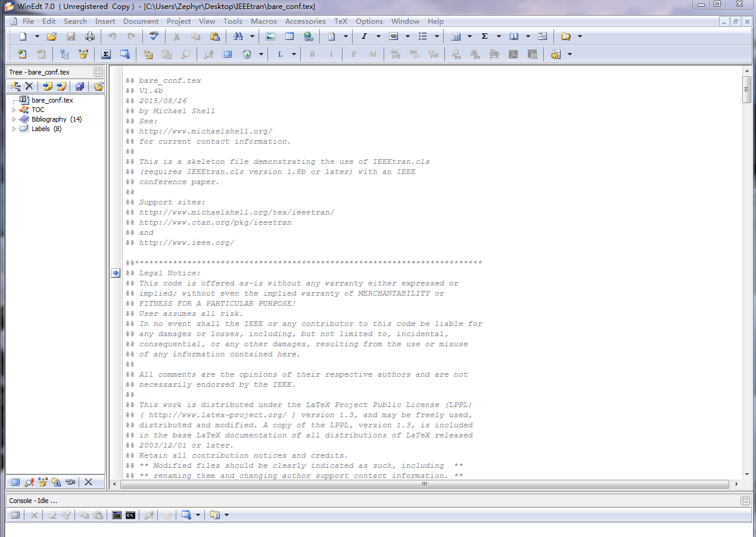Click the black X icon in Tree toolbar
The image size is (756, 537).
[x=29, y=86]
